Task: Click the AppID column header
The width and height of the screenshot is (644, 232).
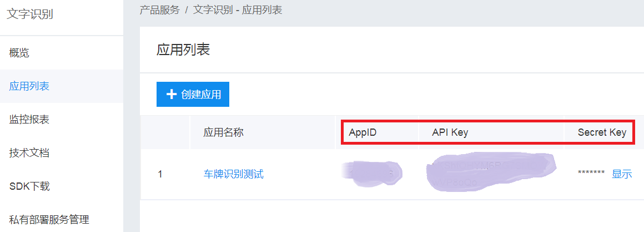Action: (x=363, y=132)
